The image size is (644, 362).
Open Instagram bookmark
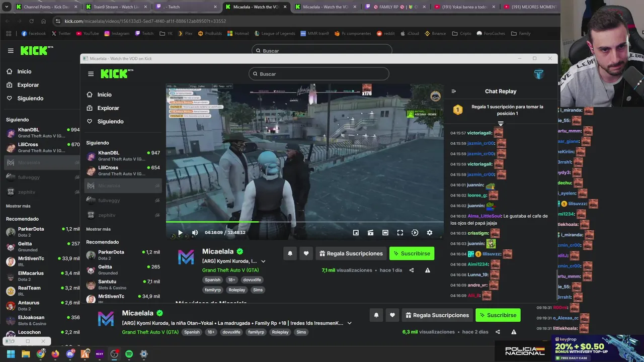point(117,34)
